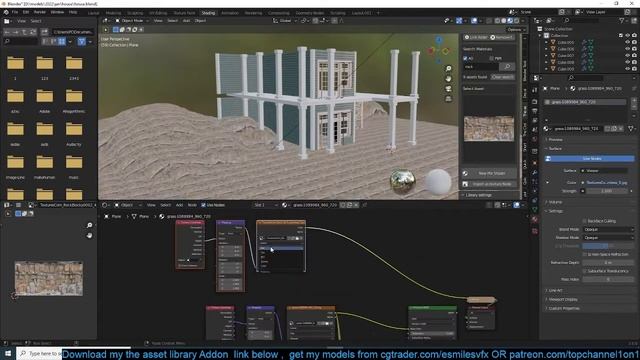The height and width of the screenshot is (360, 640).
Task: Click the white diffuse preview sphere
Action: click(438, 182)
